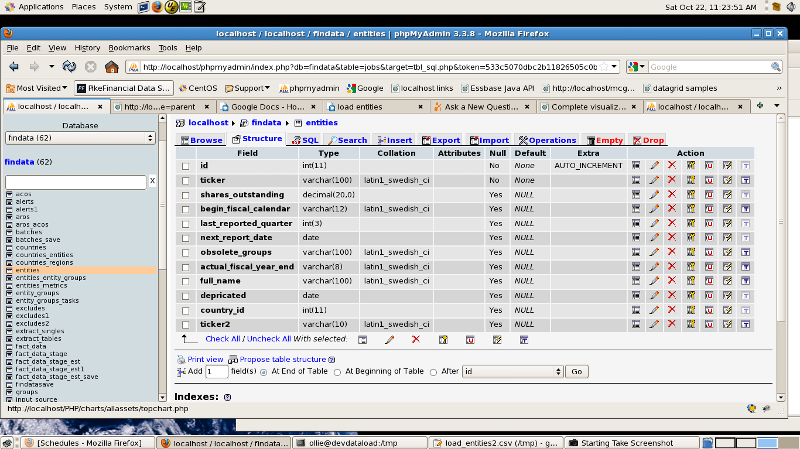
Task: Check the ticker field checkbox
Action: coord(185,181)
